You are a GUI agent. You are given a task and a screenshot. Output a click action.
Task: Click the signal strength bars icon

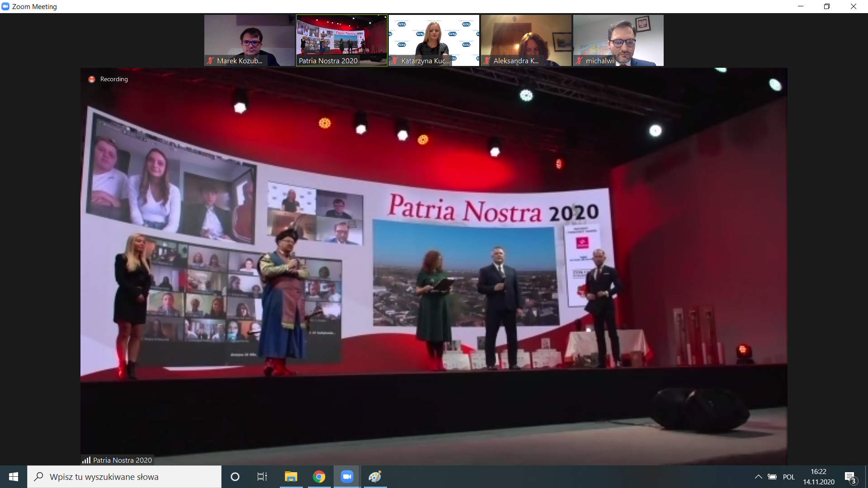[x=86, y=460]
